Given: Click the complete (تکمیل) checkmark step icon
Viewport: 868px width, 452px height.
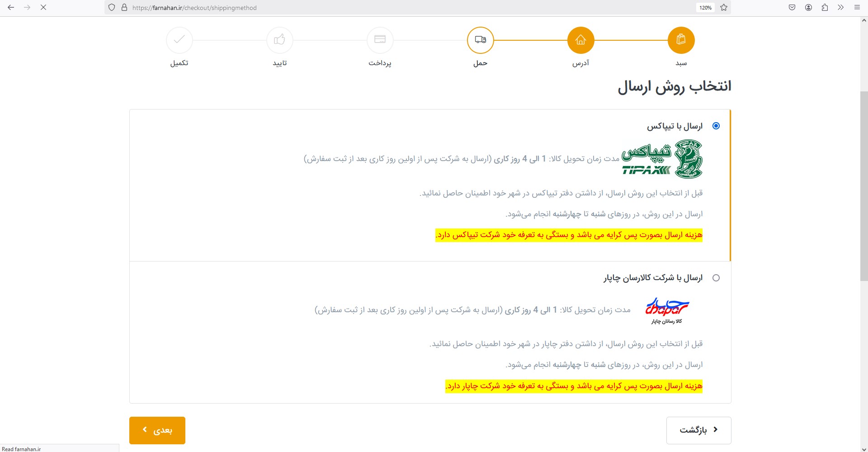Looking at the screenshot, I should 179,40.
